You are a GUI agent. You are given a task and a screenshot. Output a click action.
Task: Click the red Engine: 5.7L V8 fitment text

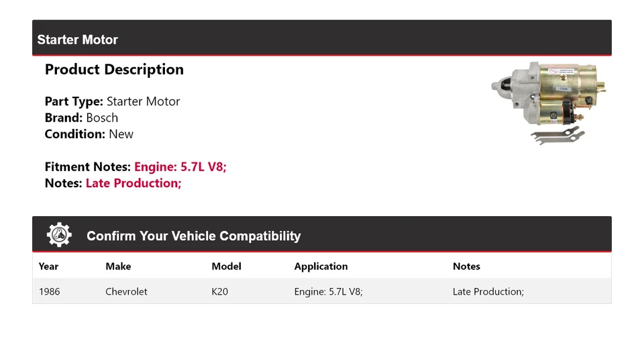tap(180, 167)
